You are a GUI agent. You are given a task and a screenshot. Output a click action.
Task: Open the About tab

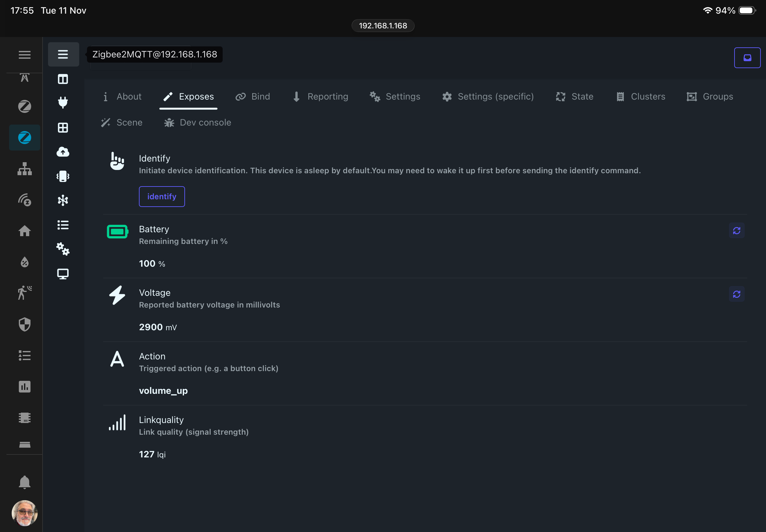[x=122, y=97]
